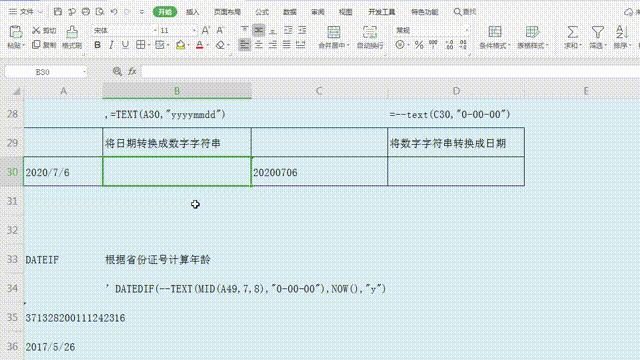
Task: Switch to 页面布局 (Page Layout) tab
Action: pos(227,12)
